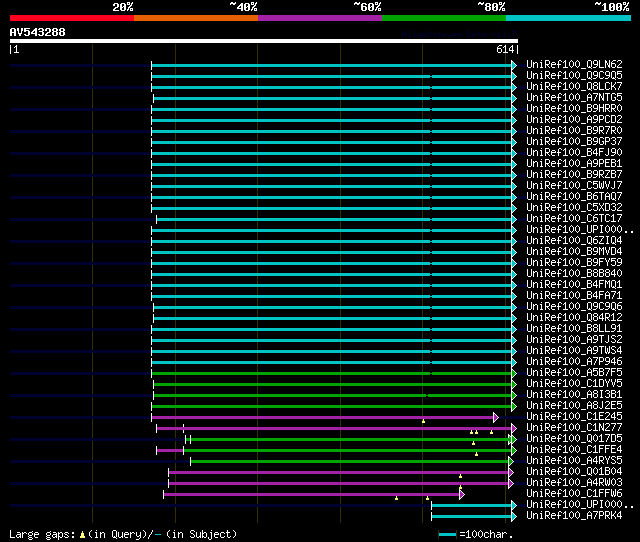Click the yellow gap marker icon in legend
This screenshot has width=640, height=542.
click(x=82, y=534)
